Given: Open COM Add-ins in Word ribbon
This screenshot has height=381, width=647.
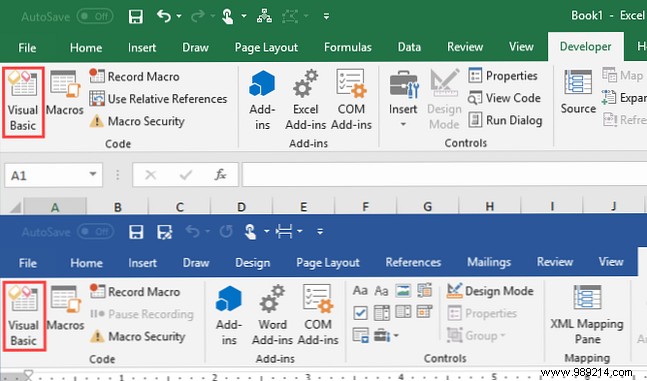Looking at the screenshot, I should [x=318, y=316].
